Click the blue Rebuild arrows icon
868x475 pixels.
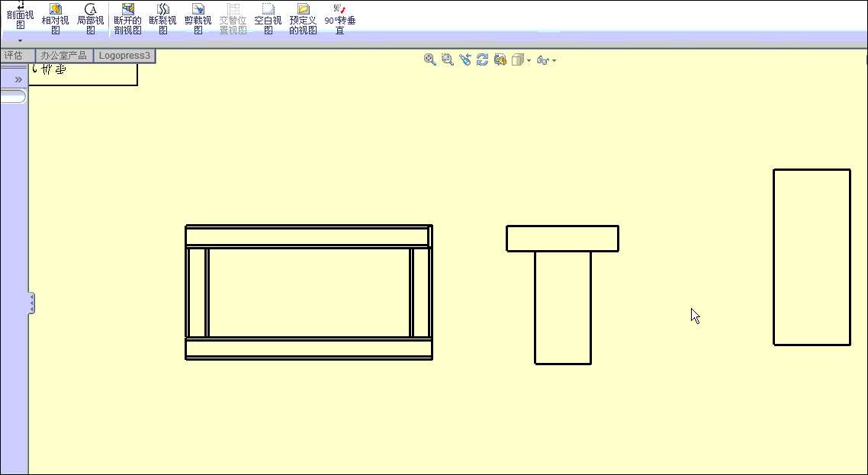(x=482, y=59)
